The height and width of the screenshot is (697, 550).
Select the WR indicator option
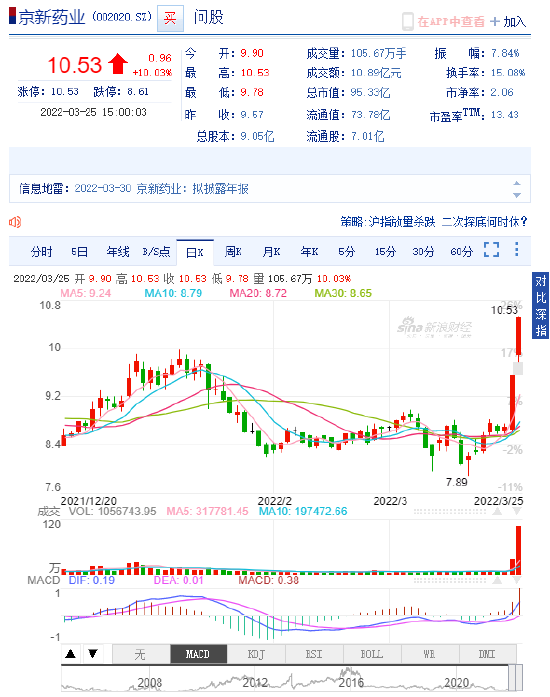click(430, 654)
